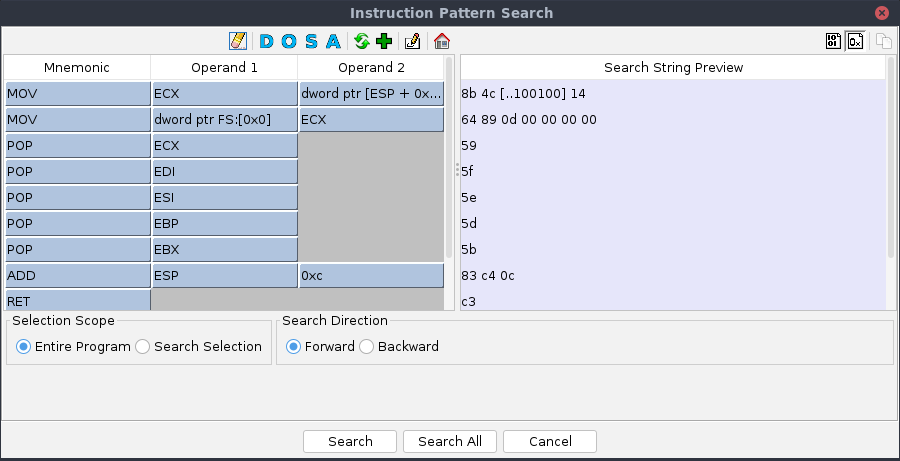This screenshot has height=461, width=900.
Task: Click the Search button
Action: (350, 441)
